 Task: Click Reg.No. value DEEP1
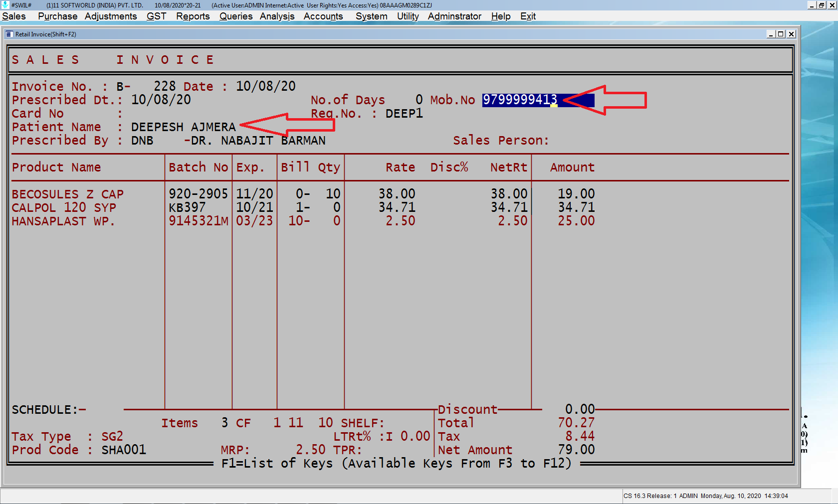pos(404,114)
